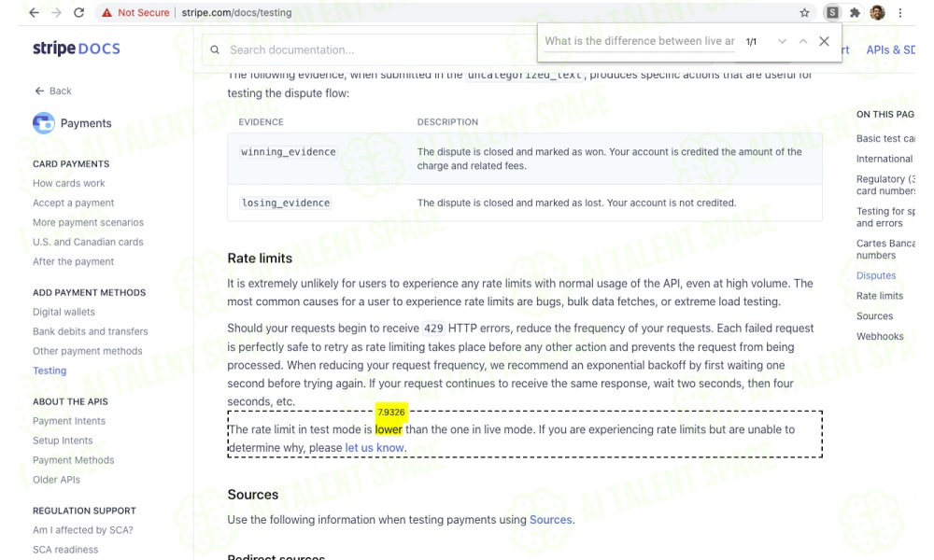
Task: Jump to Webhooks in the page outline
Action: coord(880,336)
